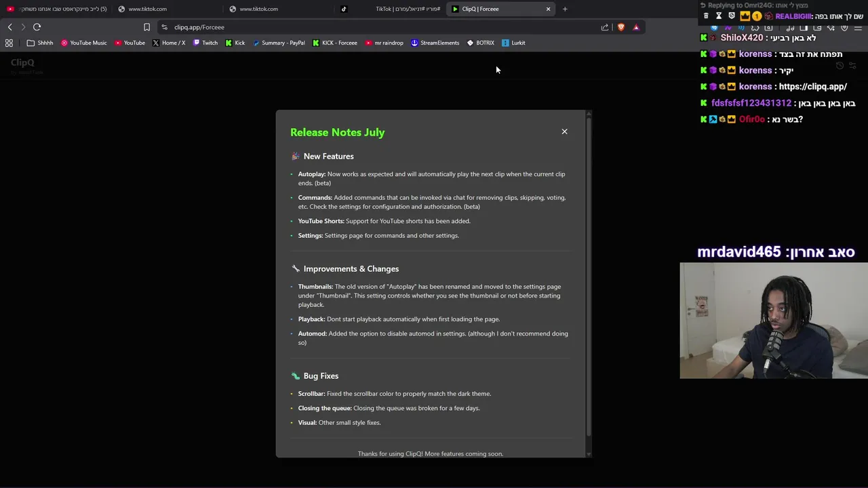Open the Brave Rewards triangle icon

tap(636, 27)
